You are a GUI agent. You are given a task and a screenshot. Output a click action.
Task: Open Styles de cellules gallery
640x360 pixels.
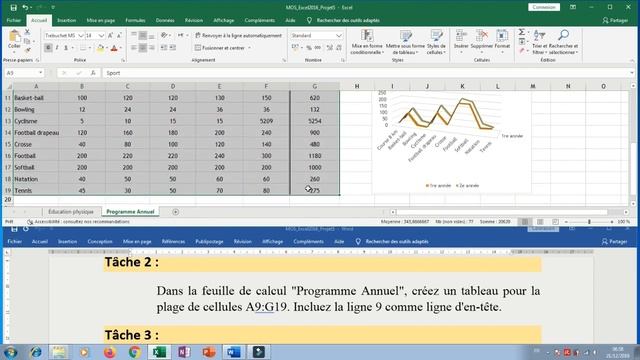[436, 42]
